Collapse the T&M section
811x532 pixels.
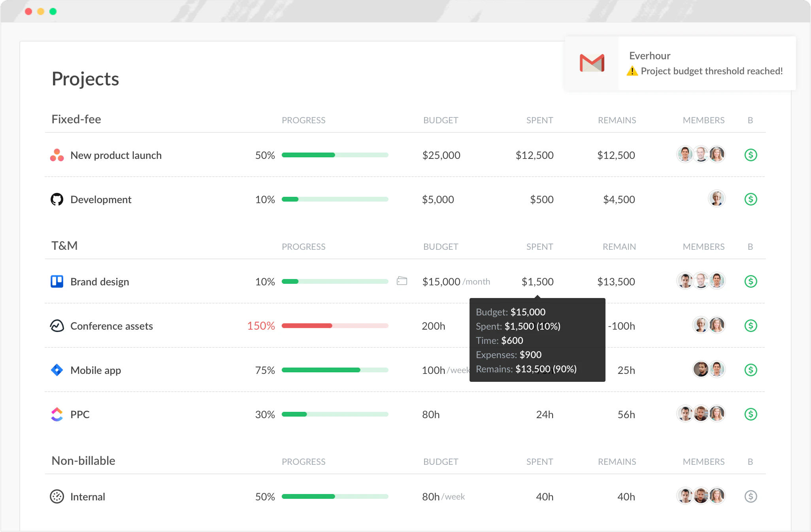tap(64, 245)
